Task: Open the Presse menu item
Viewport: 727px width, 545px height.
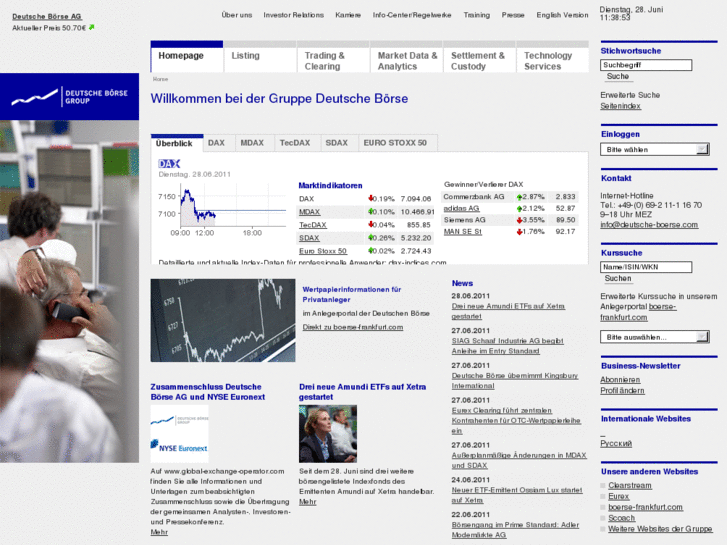Action: (513, 15)
